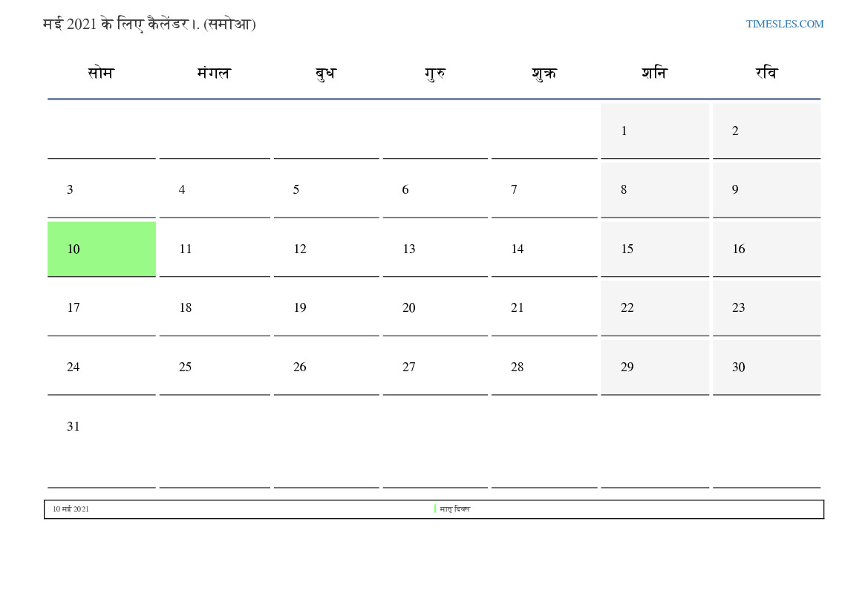Select date 31 in last row
868x614 pixels.
click(73, 427)
